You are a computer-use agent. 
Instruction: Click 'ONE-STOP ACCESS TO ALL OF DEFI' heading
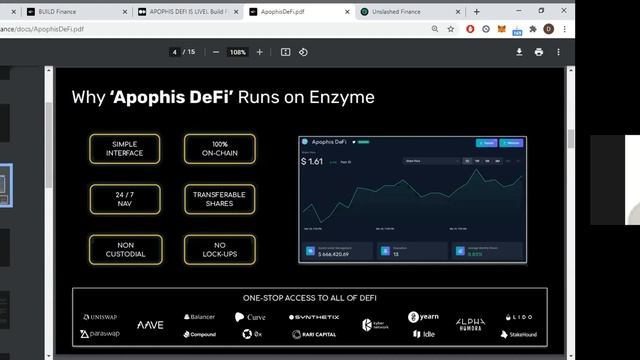310,298
